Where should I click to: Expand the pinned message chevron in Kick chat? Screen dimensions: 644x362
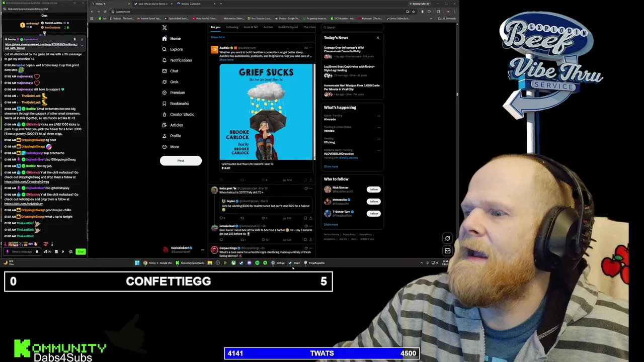point(82,45)
